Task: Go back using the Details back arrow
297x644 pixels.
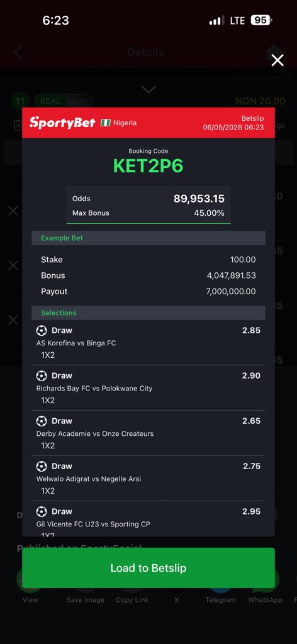Action: [18, 53]
